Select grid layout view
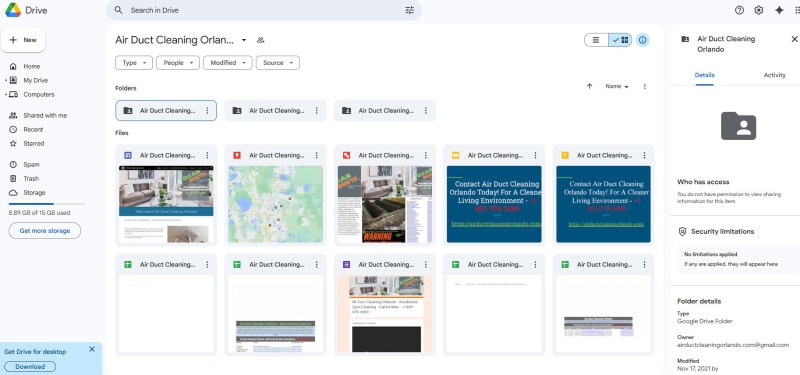 tap(620, 40)
